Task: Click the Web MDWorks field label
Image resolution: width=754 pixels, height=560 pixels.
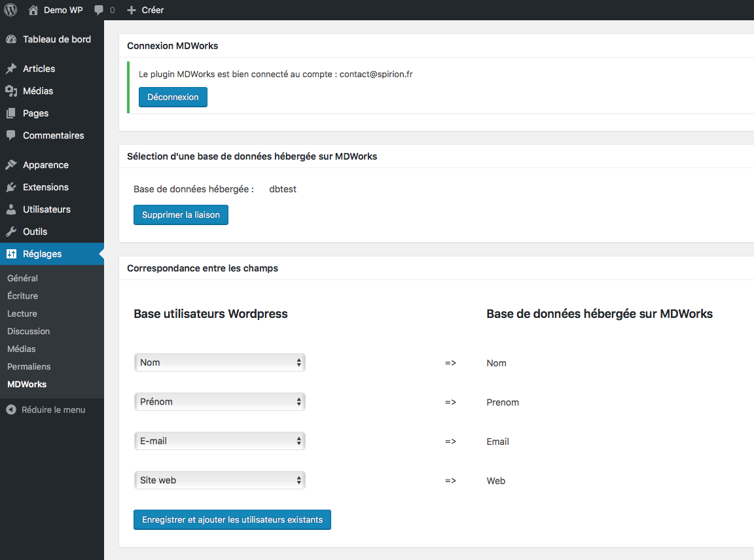Action: [x=495, y=481]
